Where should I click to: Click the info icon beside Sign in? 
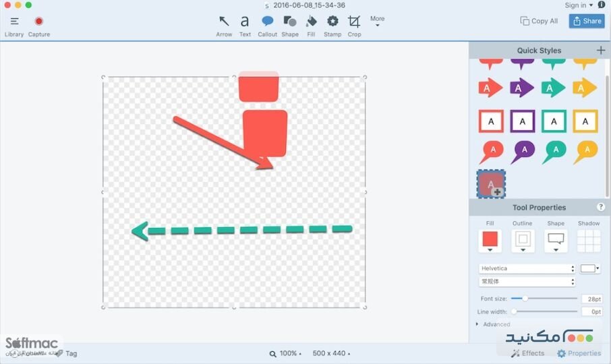tap(602, 5)
